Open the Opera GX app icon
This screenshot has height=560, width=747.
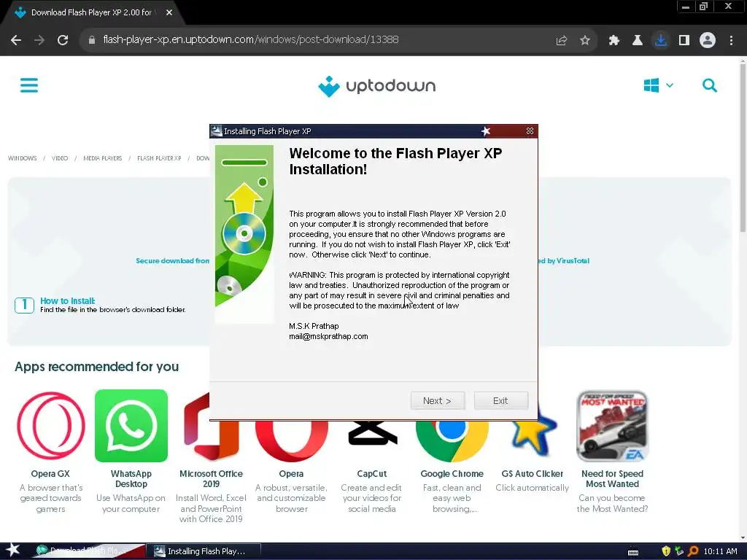click(x=51, y=426)
